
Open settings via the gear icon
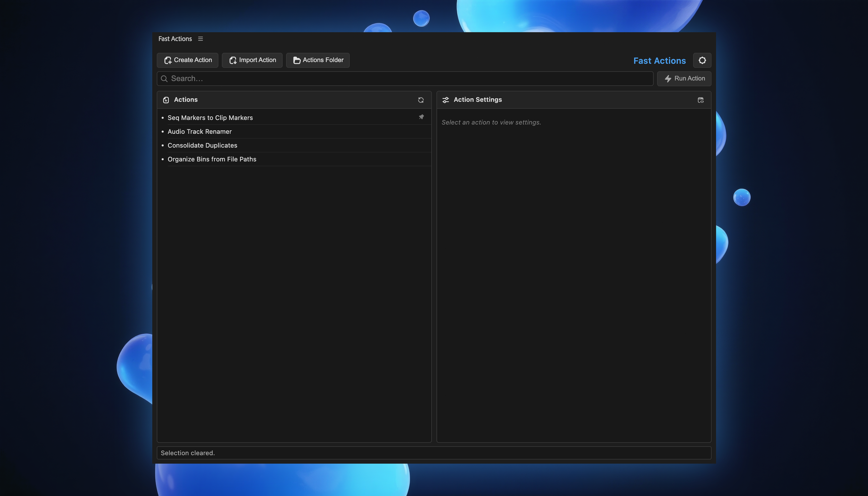702,60
